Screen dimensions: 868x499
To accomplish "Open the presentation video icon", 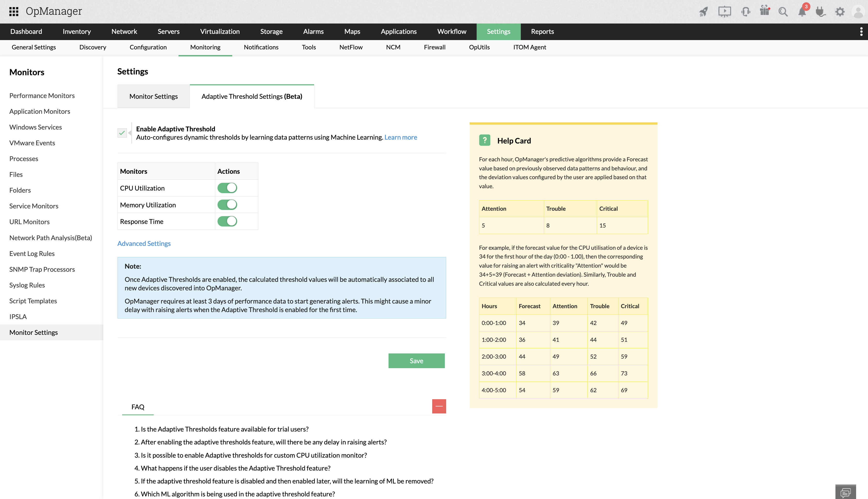I will point(724,12).
